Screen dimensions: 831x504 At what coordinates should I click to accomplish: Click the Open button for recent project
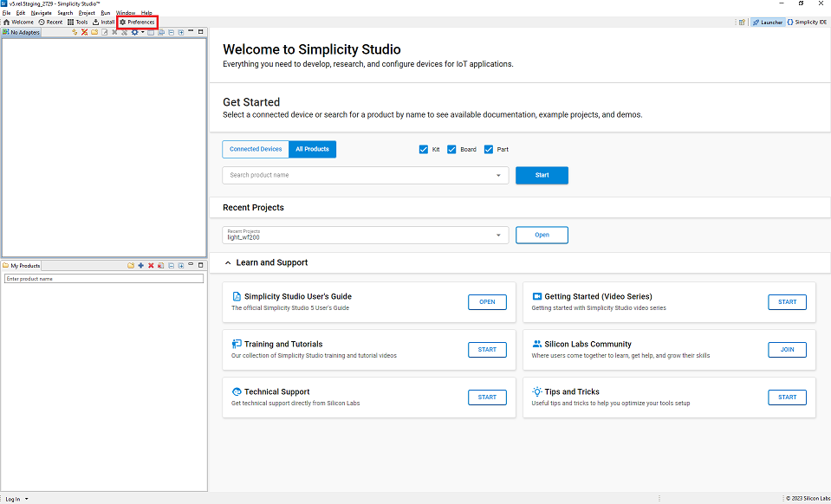pyautogui.click(x=542, y=235)
